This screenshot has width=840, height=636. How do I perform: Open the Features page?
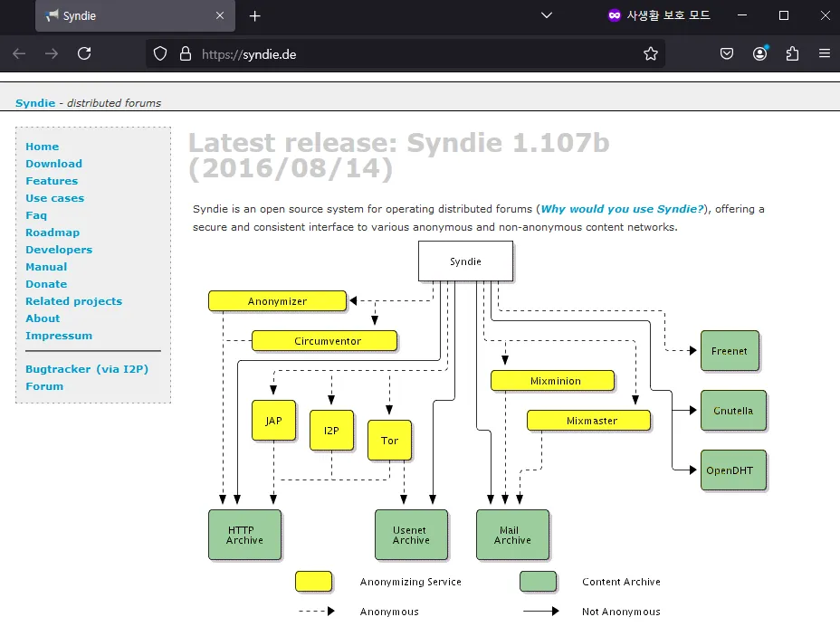point(52,181)
